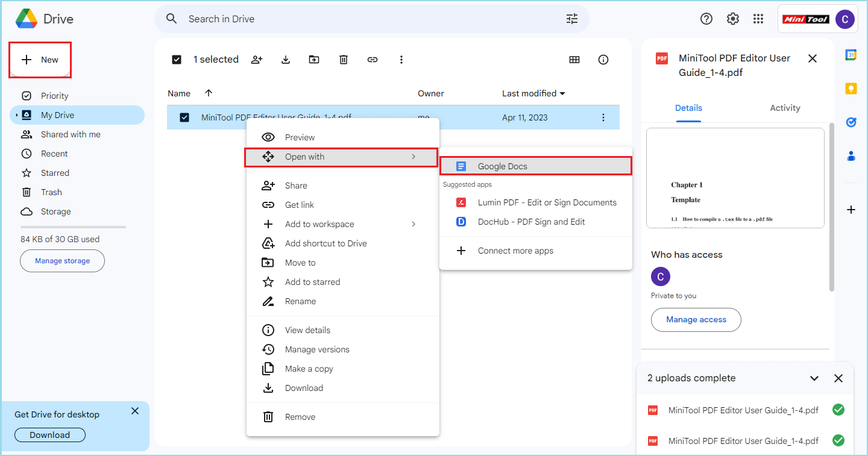Open the Settings gear icon
The width and height of the screenshot is (868, 456).
pos(733,19)
